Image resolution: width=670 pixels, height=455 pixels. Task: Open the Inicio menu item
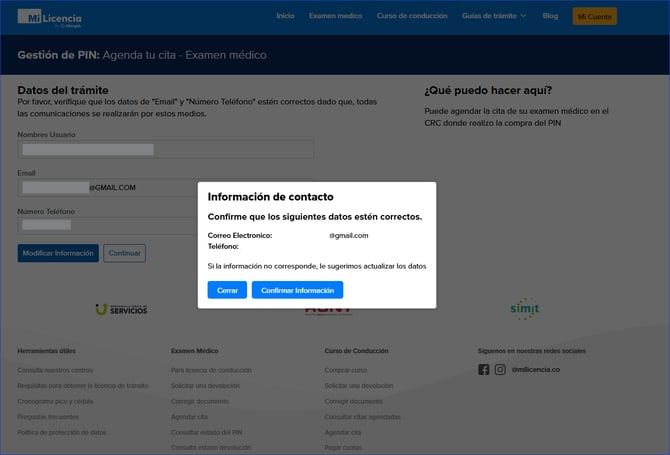click(x=285, y=16)
